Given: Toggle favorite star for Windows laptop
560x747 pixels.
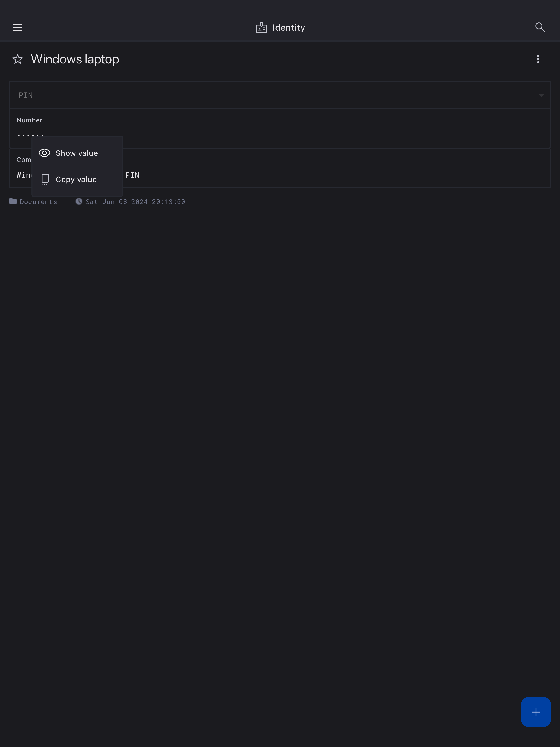Looking at the screenshot, I should 17,59.
